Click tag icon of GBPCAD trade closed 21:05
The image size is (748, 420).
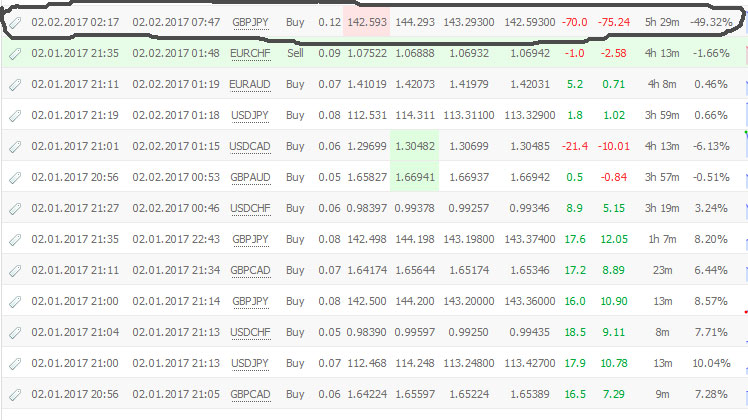tap(15, 395)
